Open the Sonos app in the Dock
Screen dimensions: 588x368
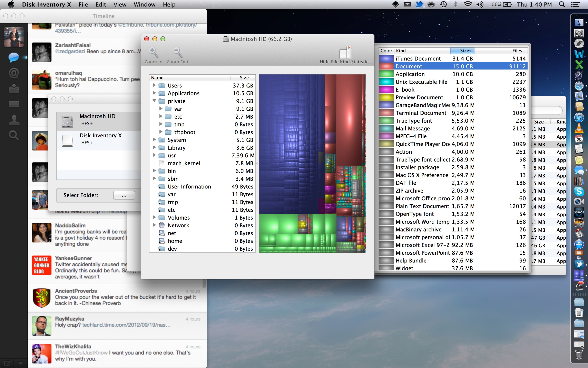pyautogui.click(x=579, y=212)
